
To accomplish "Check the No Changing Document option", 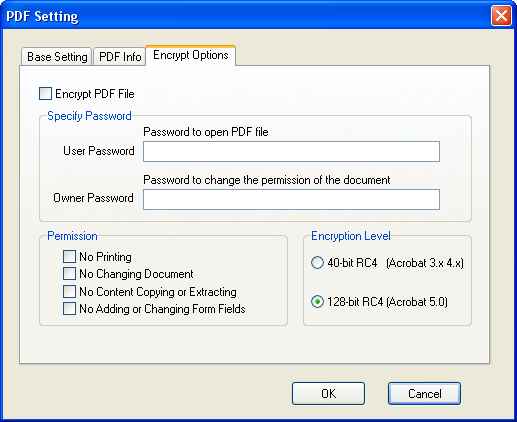I will [x=69, y=274].
